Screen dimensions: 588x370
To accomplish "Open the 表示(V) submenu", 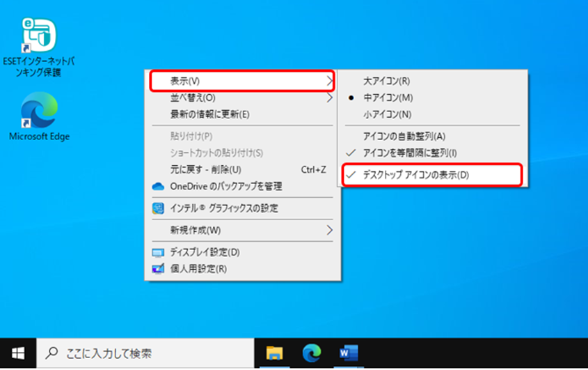I will click(x=243, y=81).
